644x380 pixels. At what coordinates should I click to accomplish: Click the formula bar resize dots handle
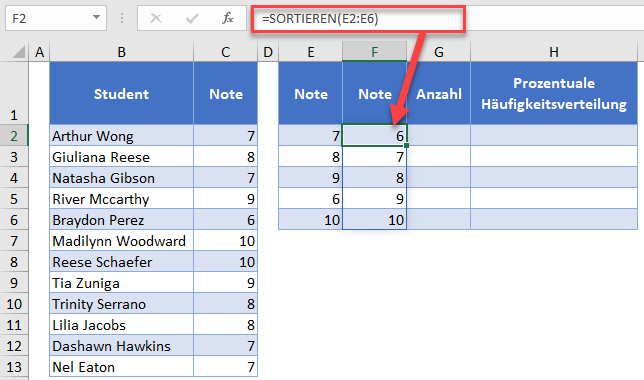[122, 18]
